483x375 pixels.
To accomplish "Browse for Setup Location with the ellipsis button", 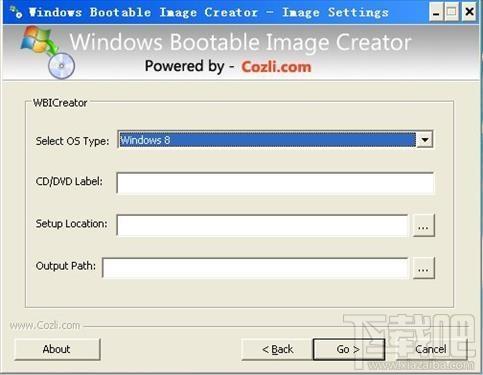I will [x=423, y=226].
